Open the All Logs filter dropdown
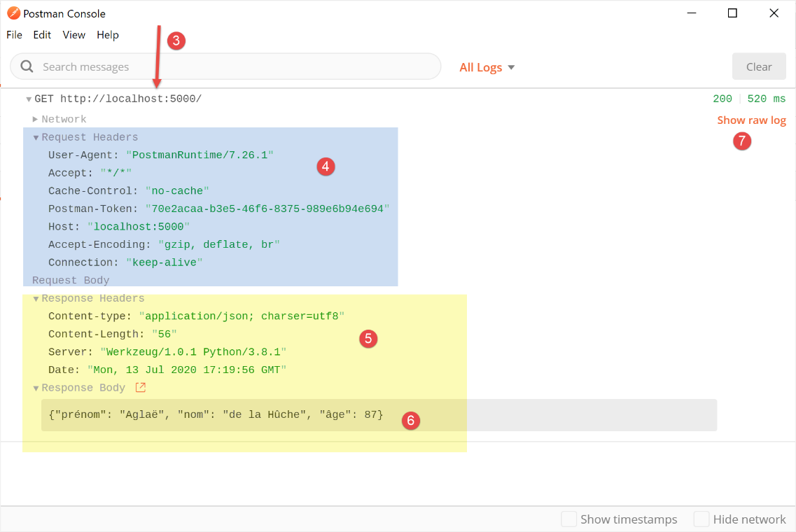This screenshot has height=532, width=796. pyautogui.click(x=487, y=67)
